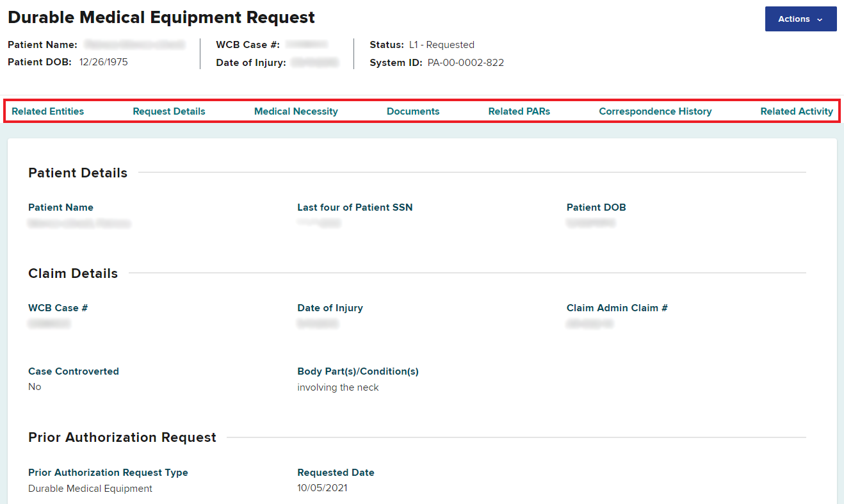
Task: Go to the Related Entities tab
Action: 48,111
